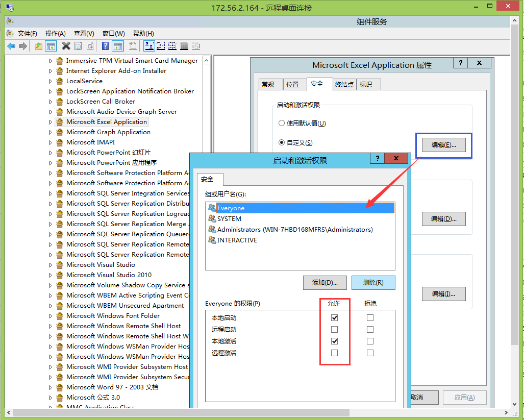524x420 pixels.
Task: Open the Properties toolbar icon
Action: [78, 46]
